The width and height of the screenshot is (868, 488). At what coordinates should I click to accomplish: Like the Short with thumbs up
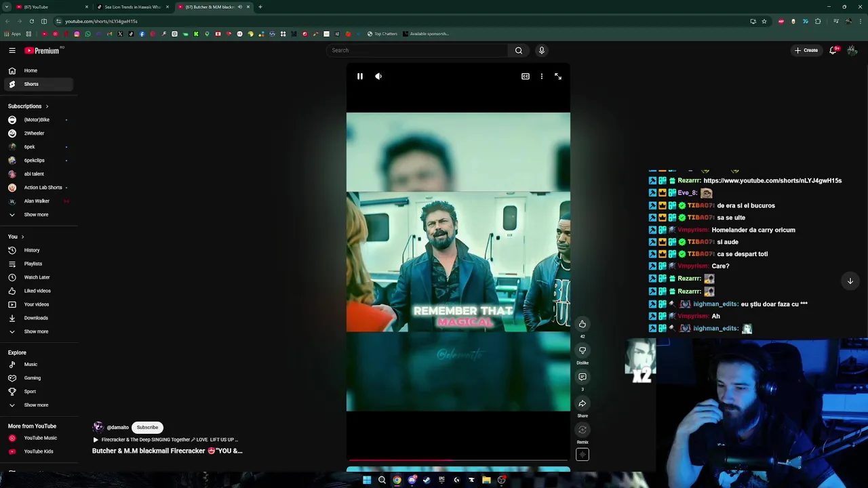(583, 324)
